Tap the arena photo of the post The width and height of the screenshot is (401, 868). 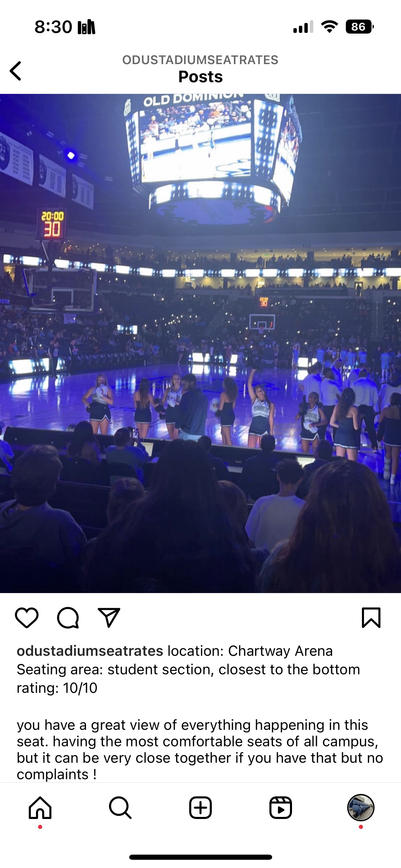[200, 343]
